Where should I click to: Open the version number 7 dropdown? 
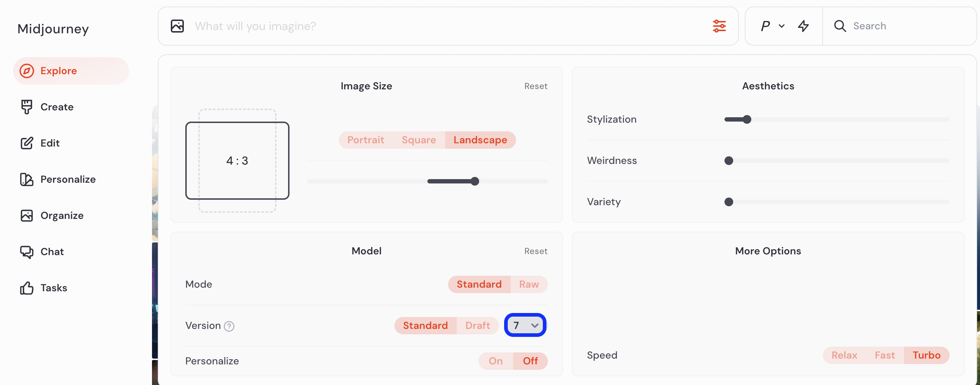click(525, 325)
